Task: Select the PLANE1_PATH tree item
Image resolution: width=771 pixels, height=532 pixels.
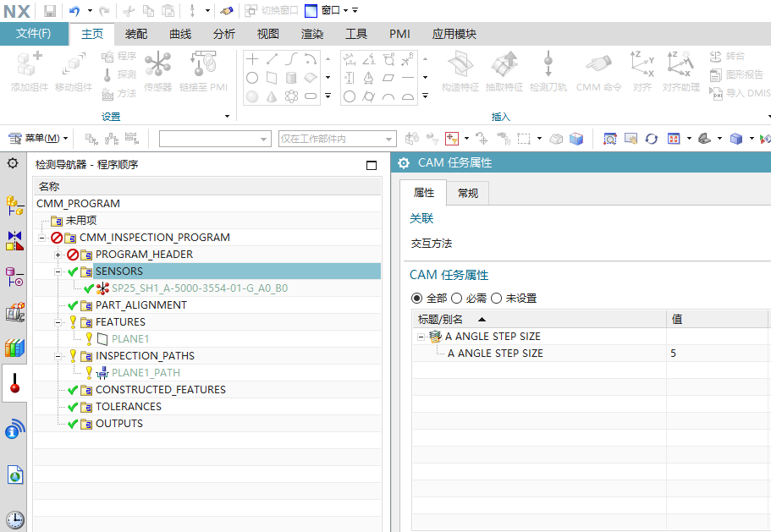Action: click(x=146, y=373)
